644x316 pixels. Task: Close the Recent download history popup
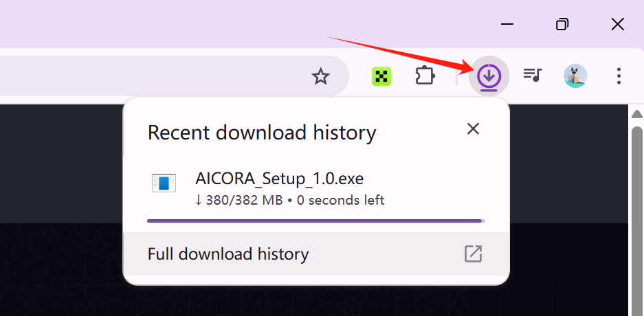(x=473, y=128)
